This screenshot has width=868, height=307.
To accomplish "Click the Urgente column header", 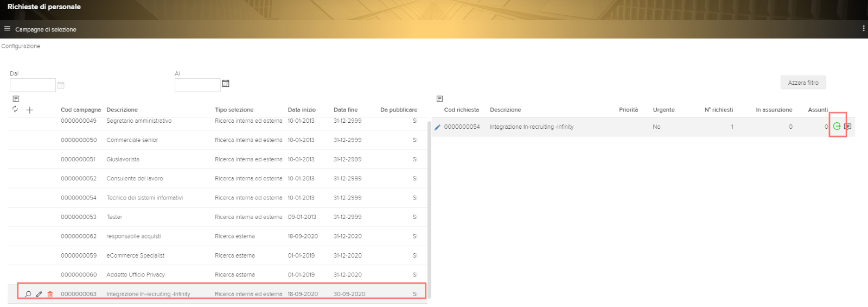I will (x=663, y=110).
